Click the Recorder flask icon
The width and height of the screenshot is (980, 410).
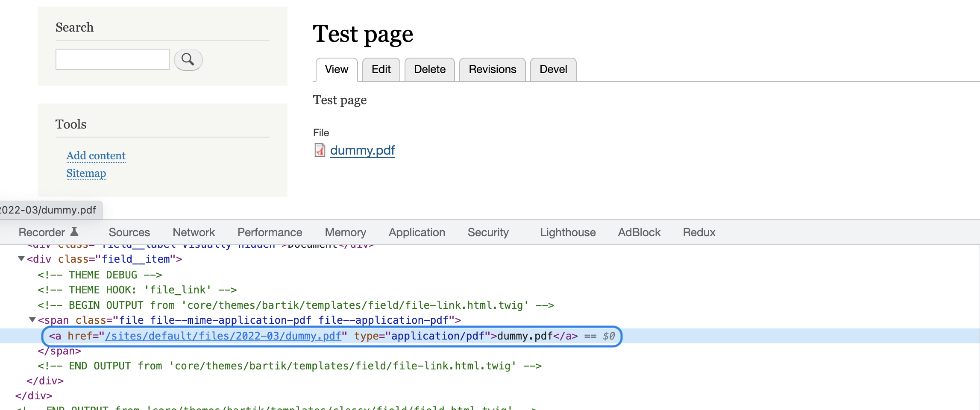[x=74, y=232]
